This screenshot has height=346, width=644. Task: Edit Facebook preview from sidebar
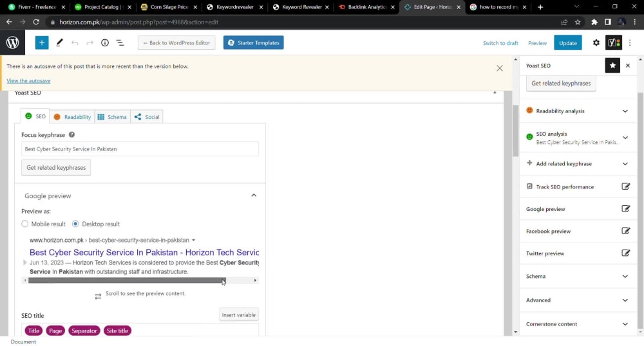click(625, 231)
